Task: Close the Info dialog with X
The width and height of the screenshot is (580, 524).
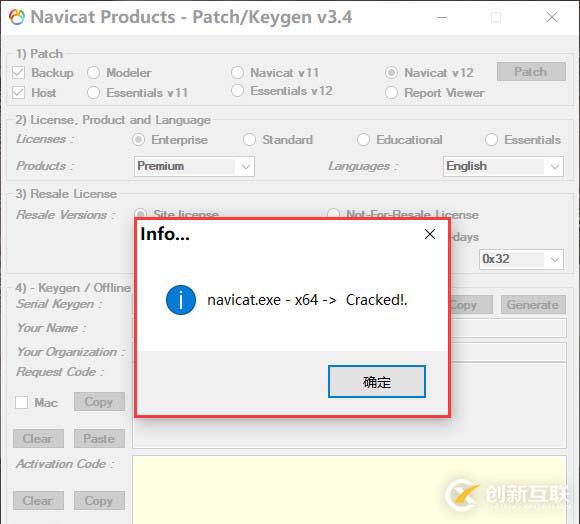Action: [x=430, y=234]
